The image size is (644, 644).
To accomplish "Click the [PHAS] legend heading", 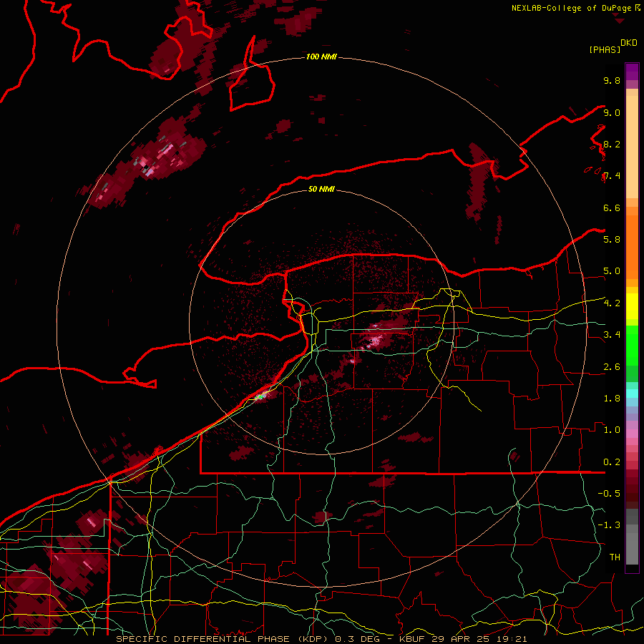I will (605, 49).
